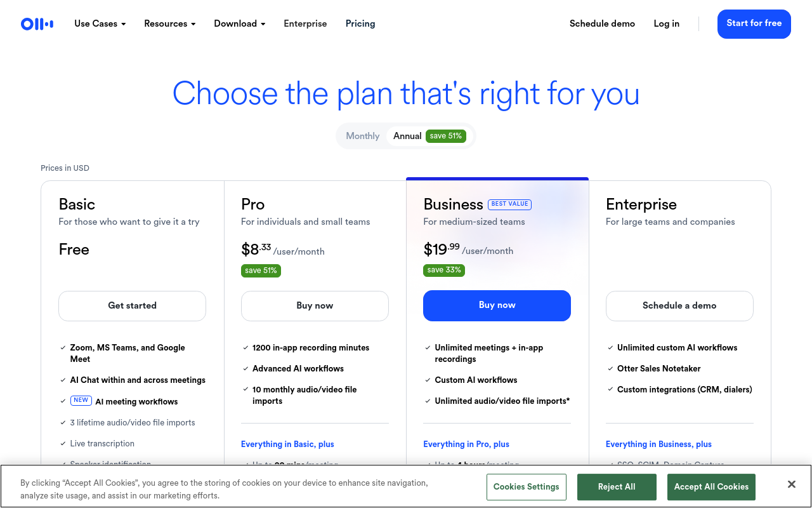Buy the Pro plan

coord(315,305)
